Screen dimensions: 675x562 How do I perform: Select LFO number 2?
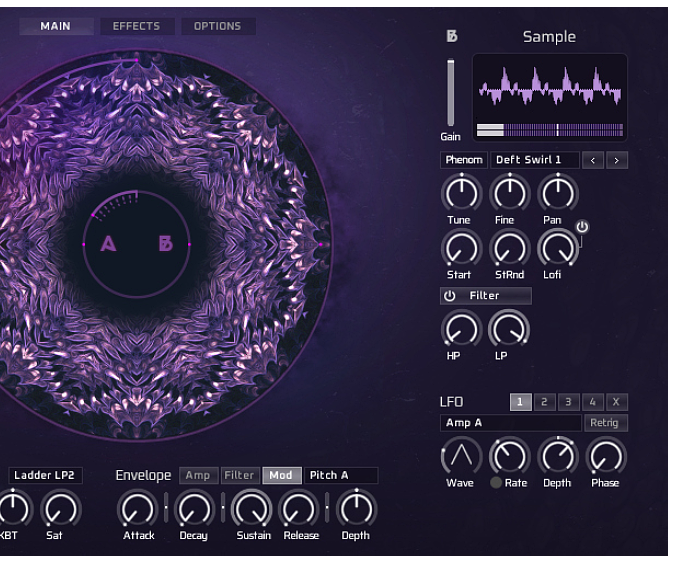[x=544, y=402]
